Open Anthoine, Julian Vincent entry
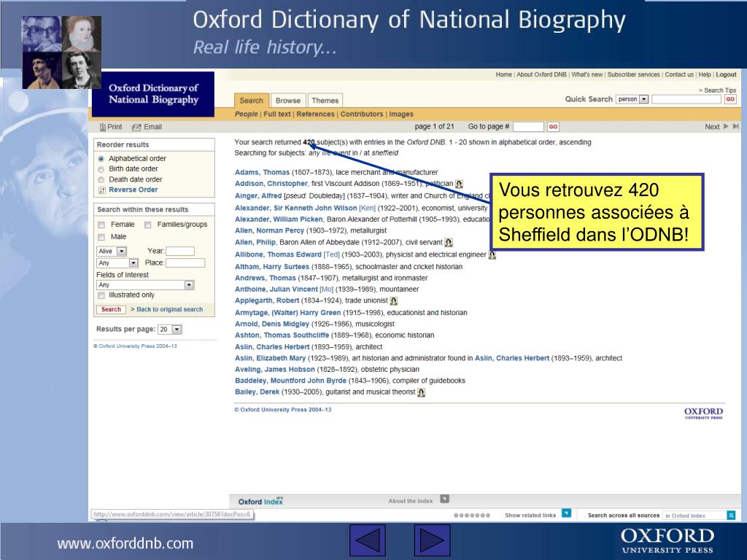Viewport: 747px width, 560px height. click(x=276, y=289)
